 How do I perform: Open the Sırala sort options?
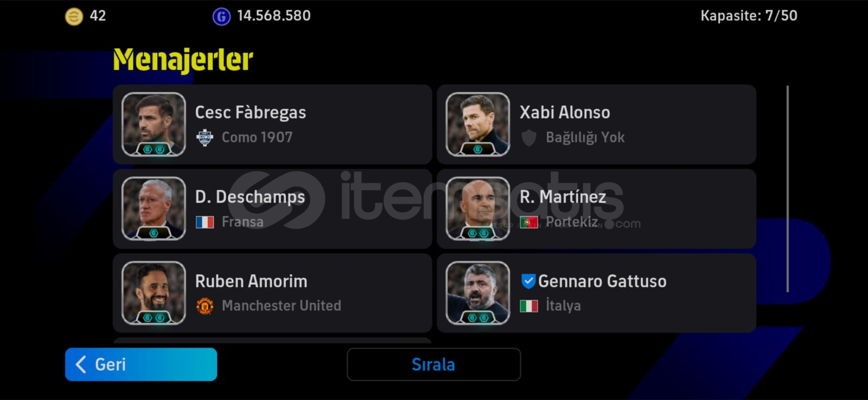tap(433, 364)
